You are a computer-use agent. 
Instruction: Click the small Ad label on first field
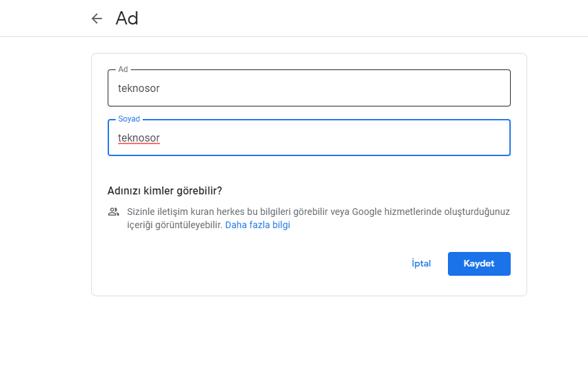[123, 69]
